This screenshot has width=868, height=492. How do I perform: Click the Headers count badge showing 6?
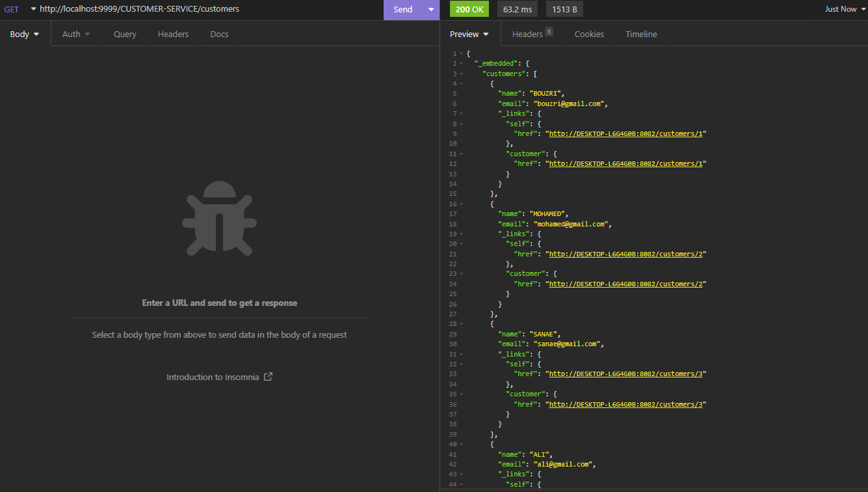(553, 30)
